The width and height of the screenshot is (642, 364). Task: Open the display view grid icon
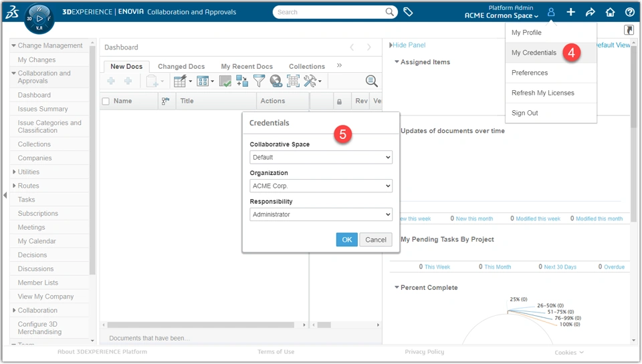point(203,81)
